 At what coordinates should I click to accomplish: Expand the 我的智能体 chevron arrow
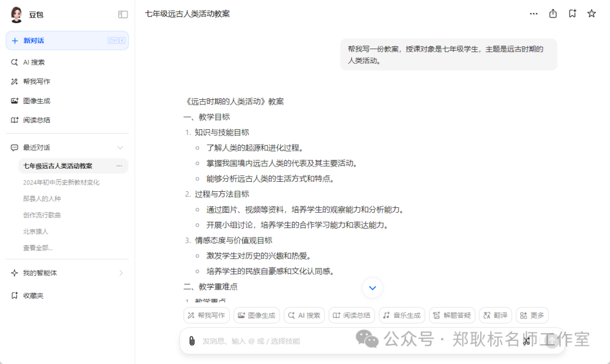point(121,273)
